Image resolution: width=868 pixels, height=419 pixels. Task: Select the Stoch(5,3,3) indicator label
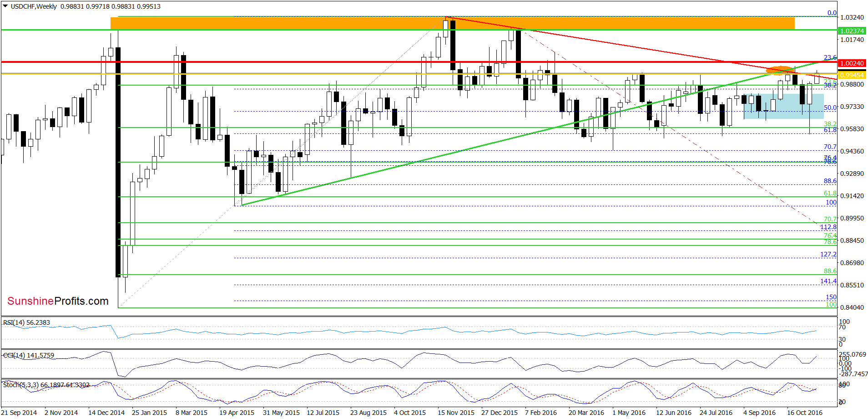pos(46,385)
